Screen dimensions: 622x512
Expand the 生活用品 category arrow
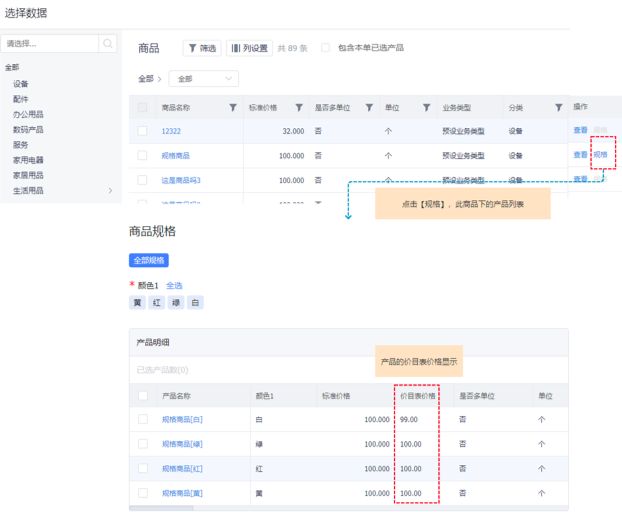(x=110, y=190)
